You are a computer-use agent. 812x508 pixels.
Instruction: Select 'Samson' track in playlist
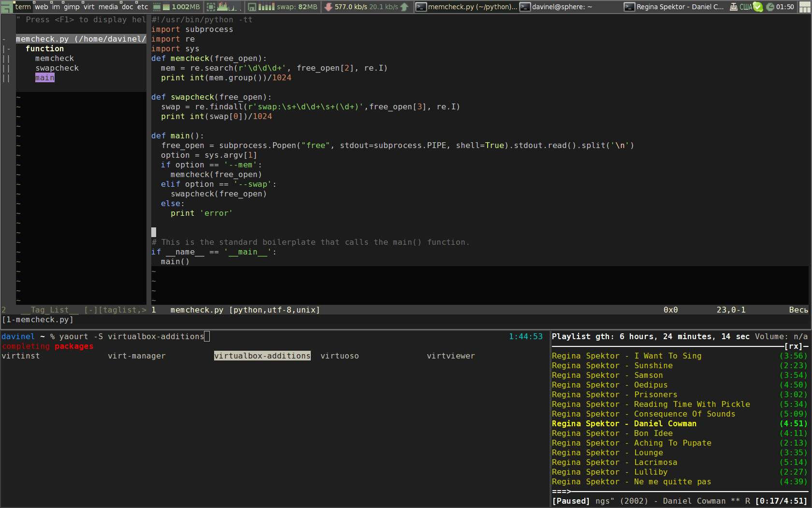680,375
